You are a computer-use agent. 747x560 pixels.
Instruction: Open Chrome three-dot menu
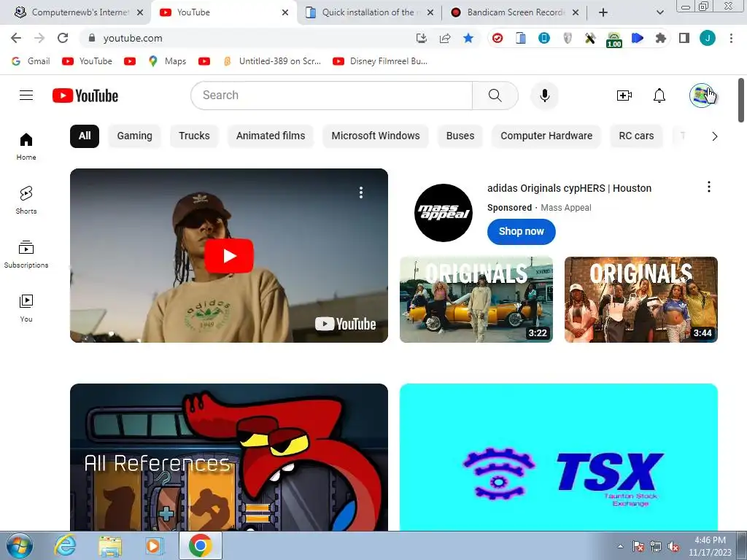[731, 38]
